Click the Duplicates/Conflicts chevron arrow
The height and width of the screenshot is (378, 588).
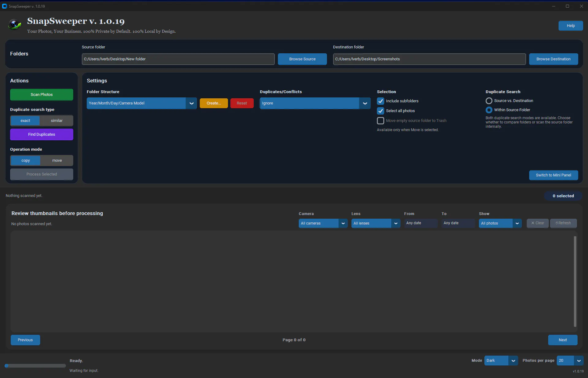(x=365, y=103)
